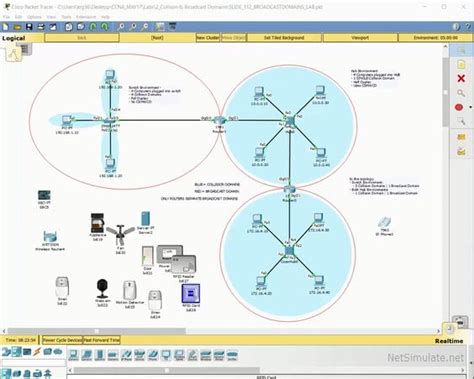Click the Webcam IoT device
This screenshot has width=474, height=379.
(x=102, y=289)
